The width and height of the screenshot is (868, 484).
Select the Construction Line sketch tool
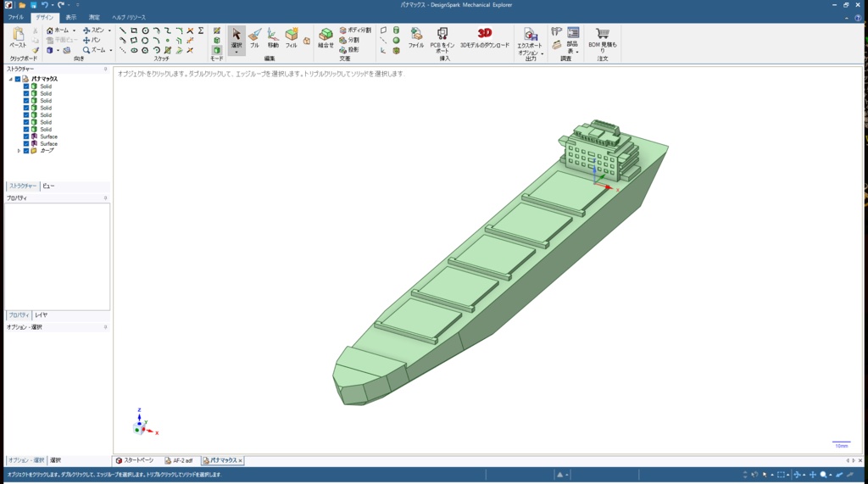tap(122, 50)
